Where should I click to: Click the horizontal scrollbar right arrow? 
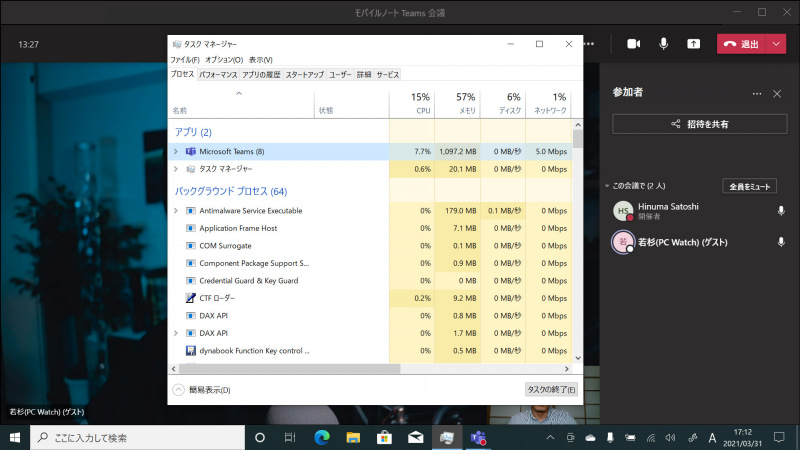coord(566,368)
